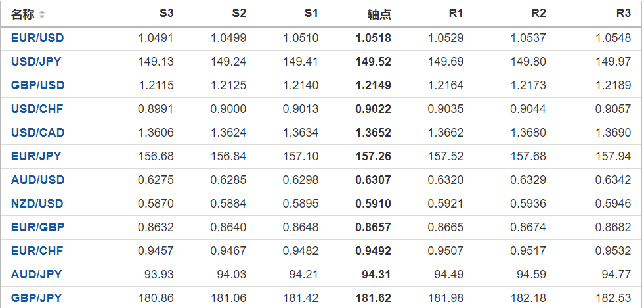Open the AUD/JPY currency pair link
Image resolution: width=644 pixels, height=308 pixels.
[36, 275]
